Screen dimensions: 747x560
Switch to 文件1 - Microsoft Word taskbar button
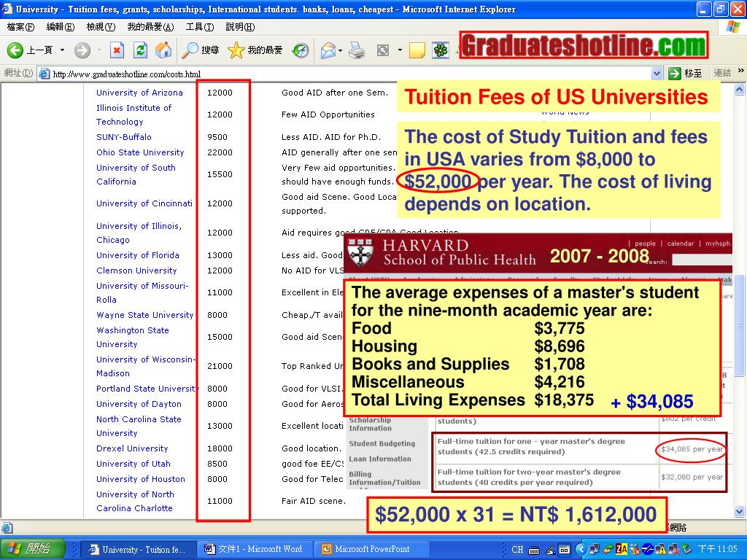point(253,549)
